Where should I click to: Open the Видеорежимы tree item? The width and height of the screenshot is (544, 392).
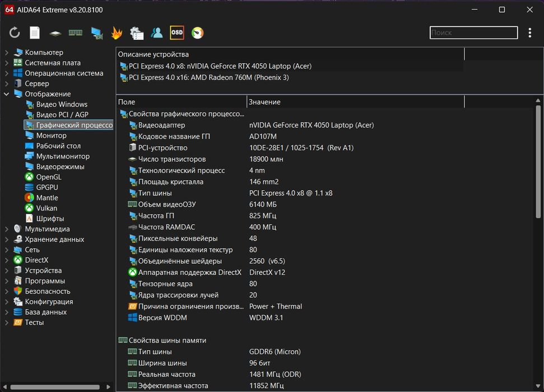(x=61, y=166)
